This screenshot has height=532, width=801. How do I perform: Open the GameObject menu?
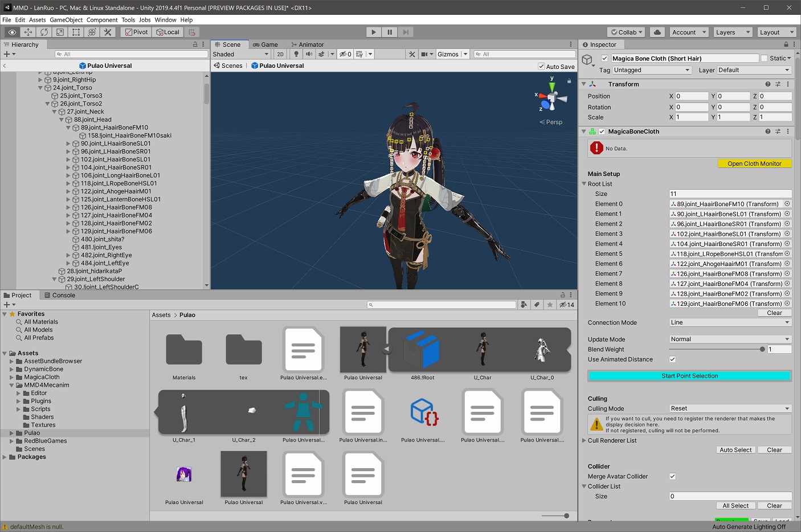[66, 19]
